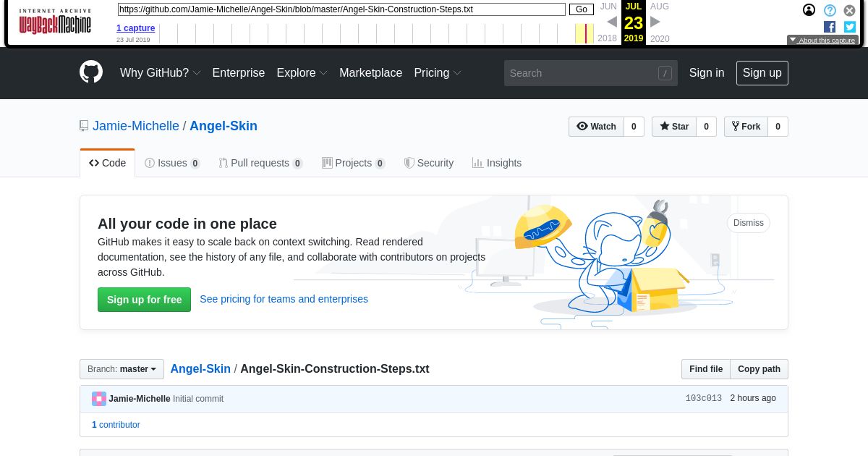Open stargazers count 0
This screenshot has height=456, width=868.
coord(707,127)
